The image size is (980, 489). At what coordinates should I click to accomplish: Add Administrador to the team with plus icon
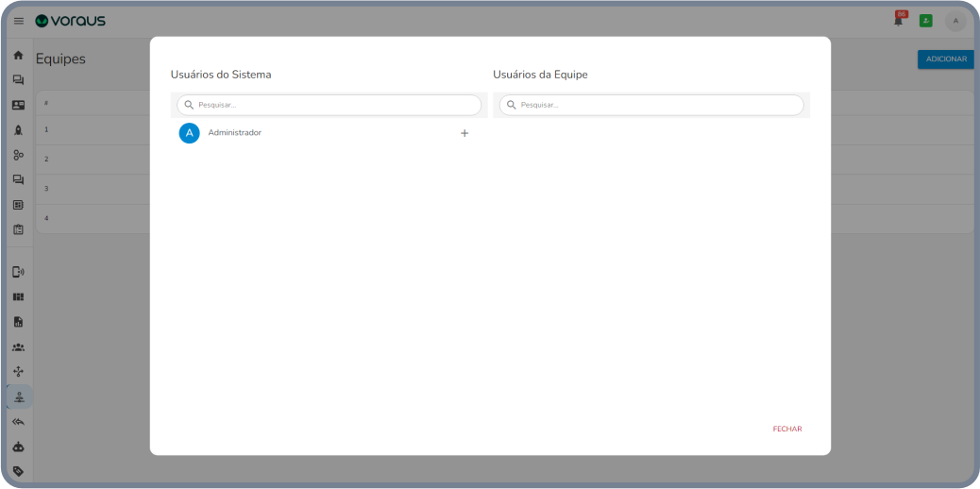coord(464,133)
